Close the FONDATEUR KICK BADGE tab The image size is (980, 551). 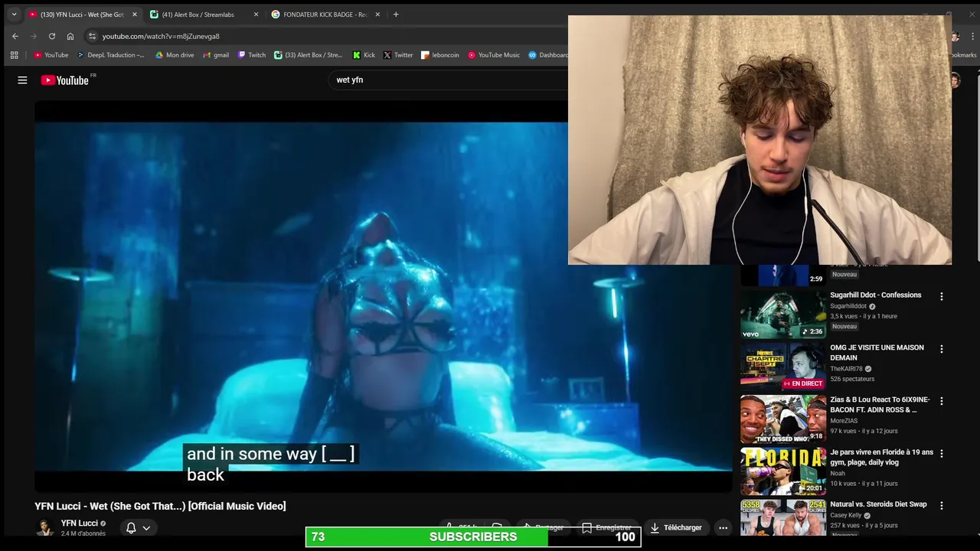coord(377,15)
